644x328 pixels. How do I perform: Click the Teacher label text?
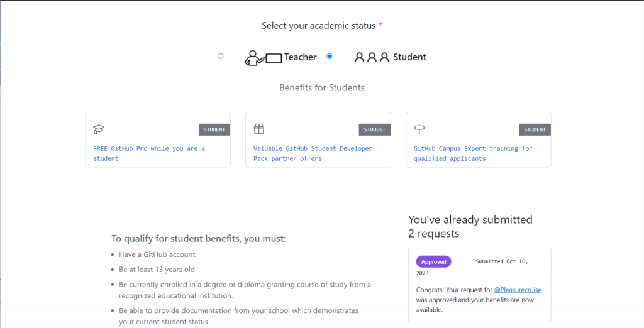click(300, 57)
